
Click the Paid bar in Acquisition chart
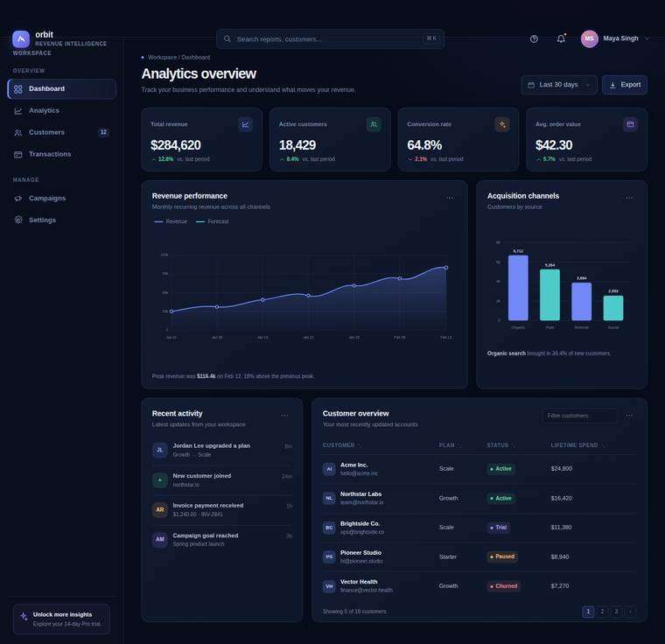[549, 295]
